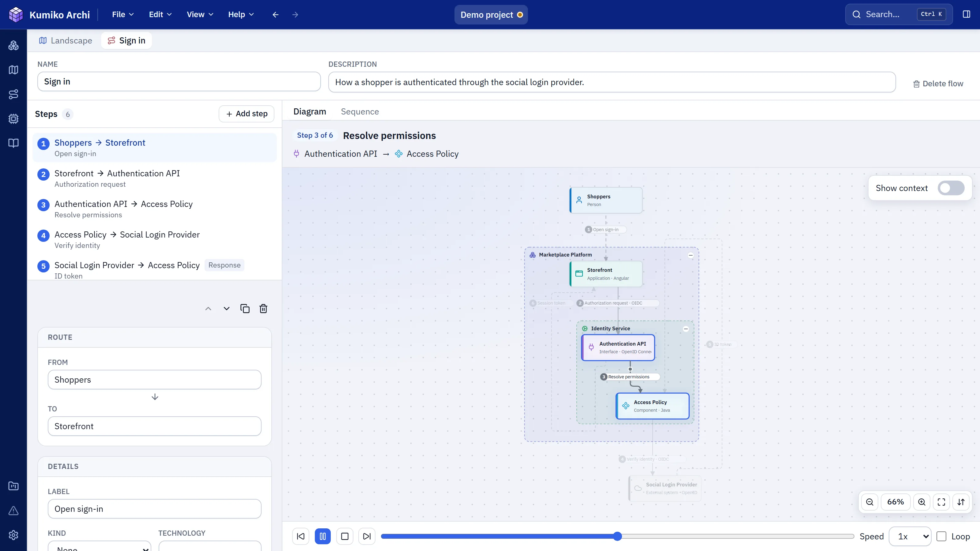Open the Kind dropdown
This screenshot has height=551, width=980.
point(100,546)
